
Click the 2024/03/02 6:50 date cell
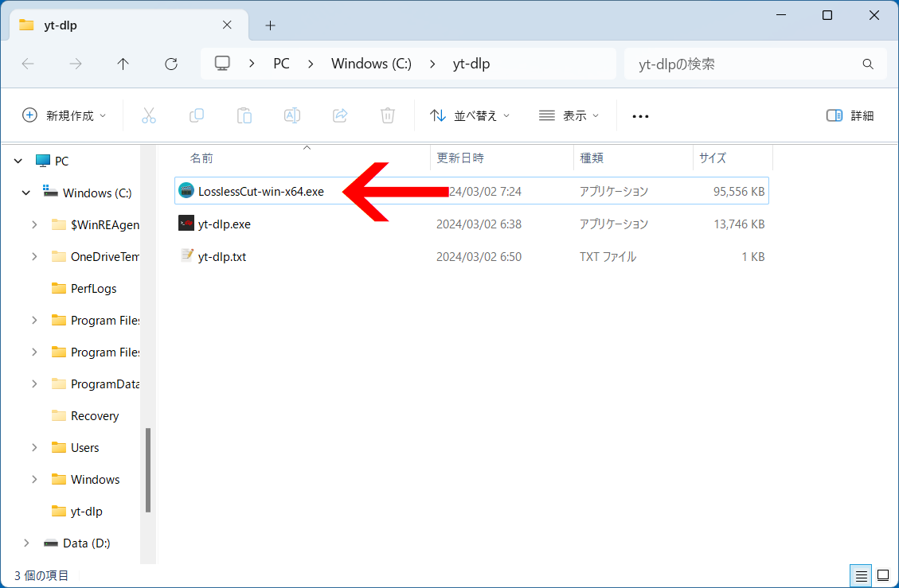479,257
